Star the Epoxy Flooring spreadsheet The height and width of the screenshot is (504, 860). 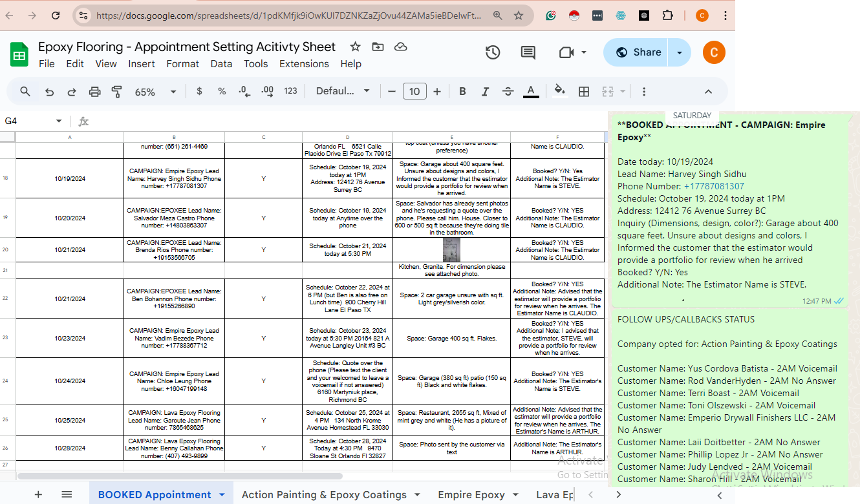coord(355,47)
